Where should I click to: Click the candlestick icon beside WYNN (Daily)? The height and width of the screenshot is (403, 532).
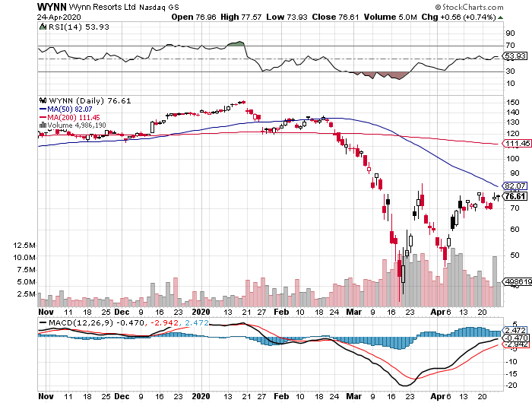[x=43, y=100]
